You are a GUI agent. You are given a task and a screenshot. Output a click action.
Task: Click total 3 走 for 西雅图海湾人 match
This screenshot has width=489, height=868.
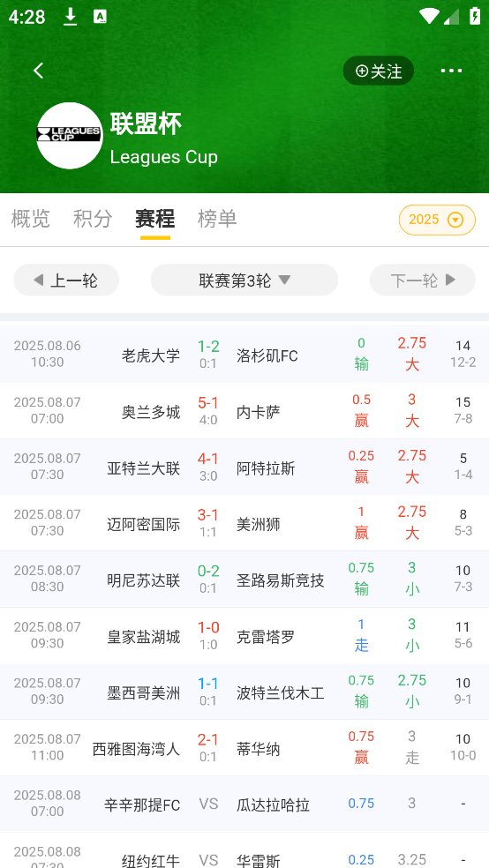412,747
